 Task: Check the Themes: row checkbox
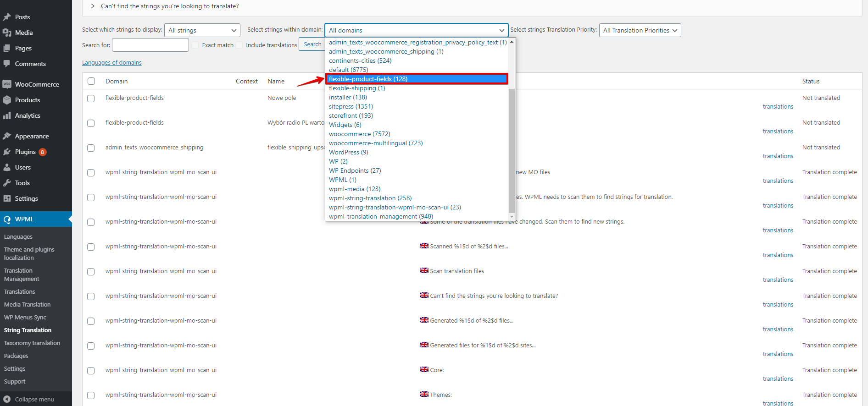(x=91, y=395)
